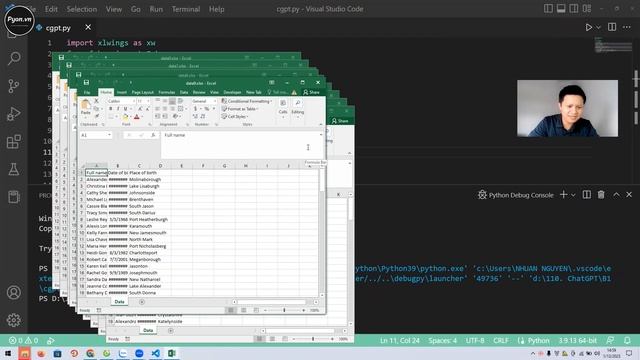Apply Bold in front Excel window
Image resolution: width=640 pixels, height=360 pixels.
(110, 109)
